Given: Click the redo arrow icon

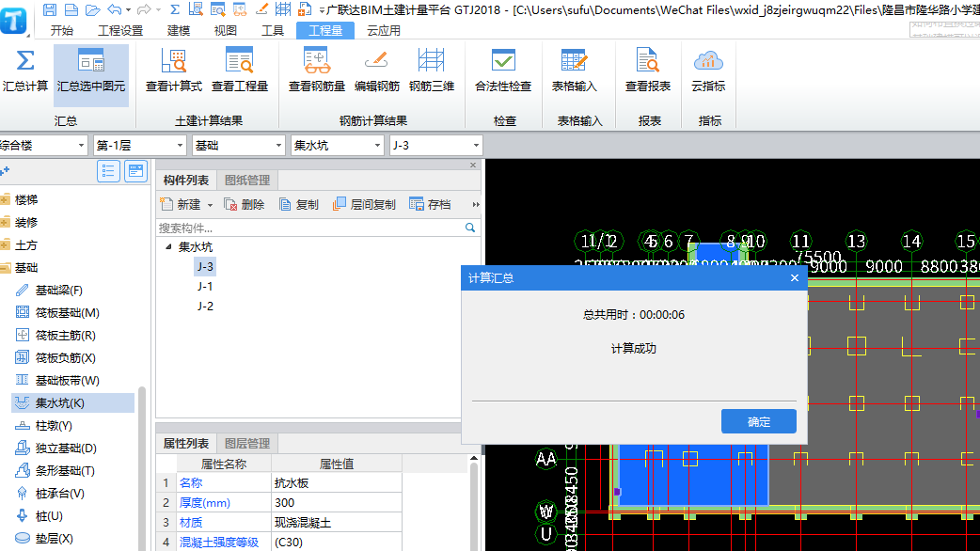Looking at the screenshot, I should (x=144, y=9).
